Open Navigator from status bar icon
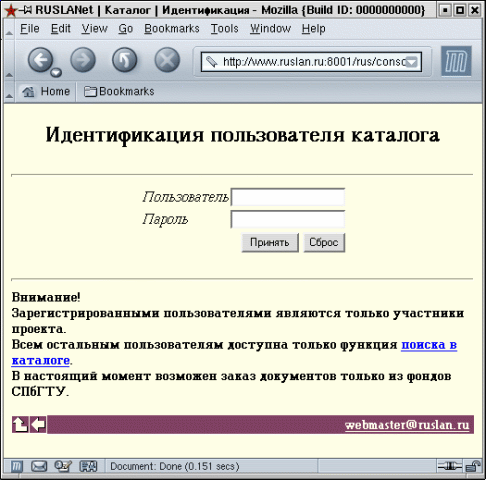The width and height of the screenshot is (486, 480). [17, 466]
